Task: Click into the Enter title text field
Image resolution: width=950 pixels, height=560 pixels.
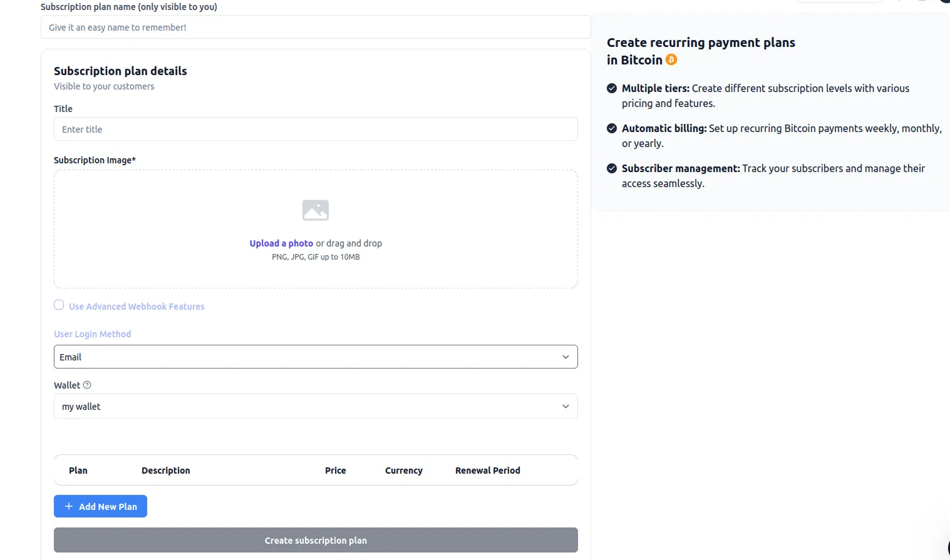Action: 315,130
